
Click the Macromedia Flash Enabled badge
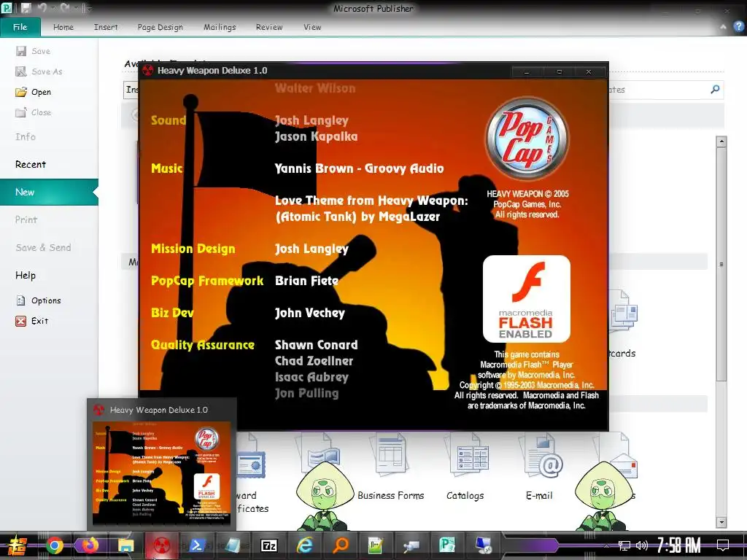pyautogui.click(x=527, y=298)
